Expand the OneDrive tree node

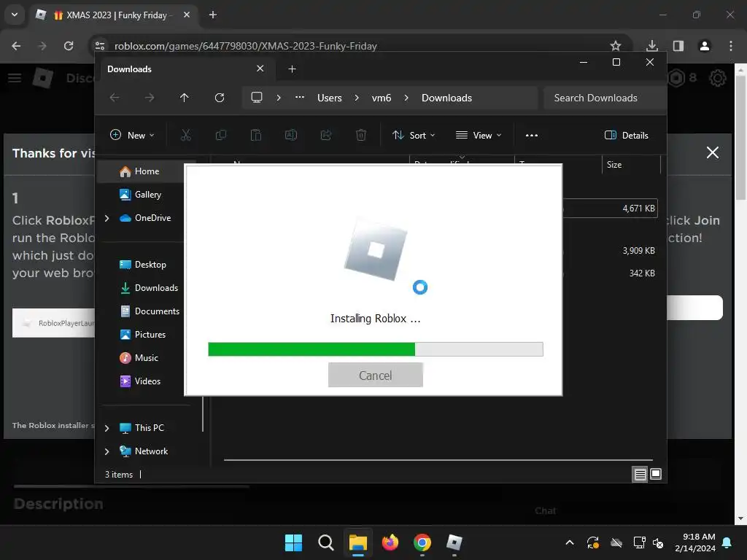tap(107, 218)
